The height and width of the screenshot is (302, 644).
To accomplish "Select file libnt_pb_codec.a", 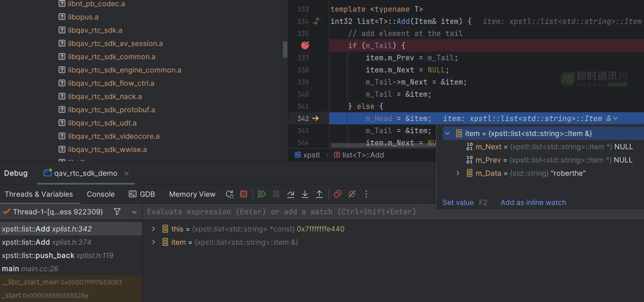I will pyautogui.click(x=97, y=4).
